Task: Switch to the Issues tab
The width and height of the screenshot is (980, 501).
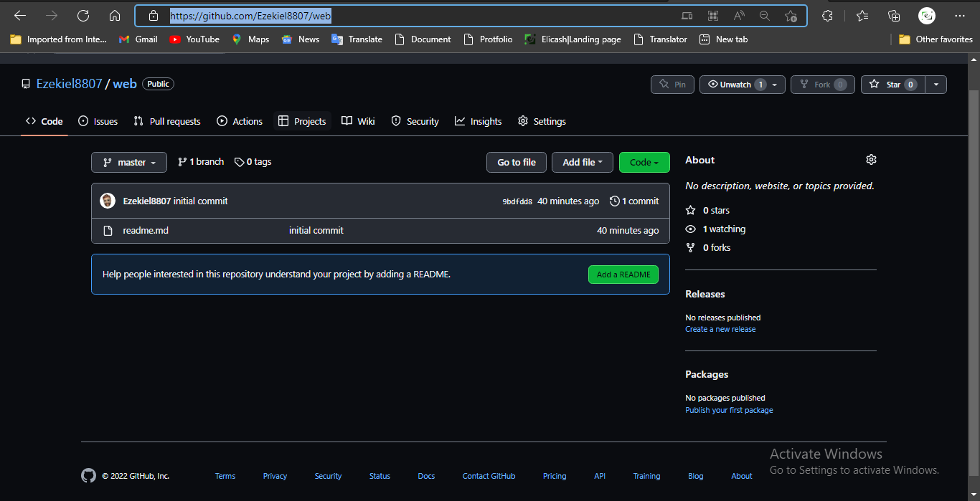Action: pyautogui.click(x=98, y=121)
